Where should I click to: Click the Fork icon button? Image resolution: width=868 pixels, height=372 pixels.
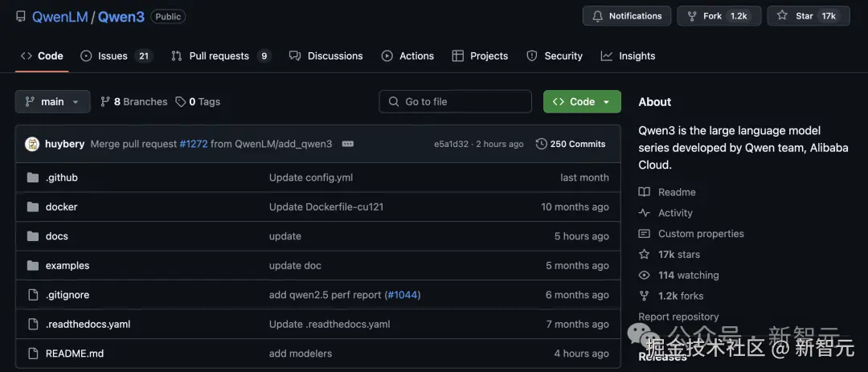coord(692,16)
